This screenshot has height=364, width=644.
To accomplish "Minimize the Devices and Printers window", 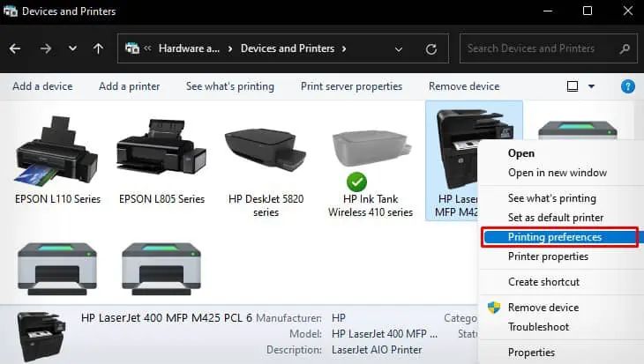I will click(548, 11).
